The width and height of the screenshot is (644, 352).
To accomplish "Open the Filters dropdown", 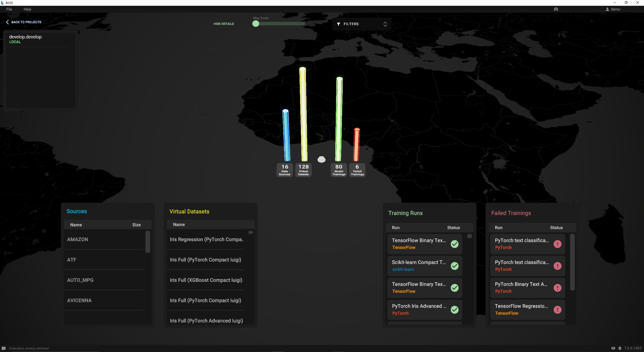I will coord(361,24).
